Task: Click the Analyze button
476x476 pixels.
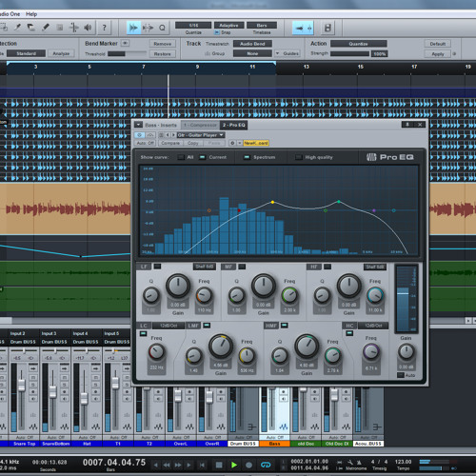Action: [61, 53]
